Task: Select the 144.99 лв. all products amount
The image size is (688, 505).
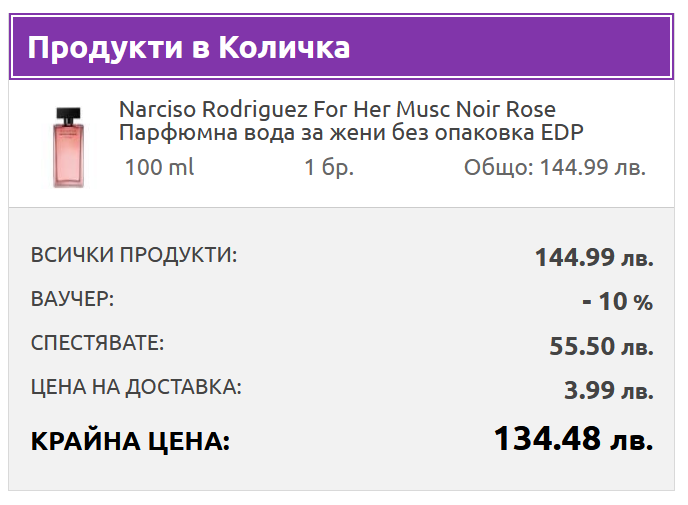Action: tap(593, 258)
